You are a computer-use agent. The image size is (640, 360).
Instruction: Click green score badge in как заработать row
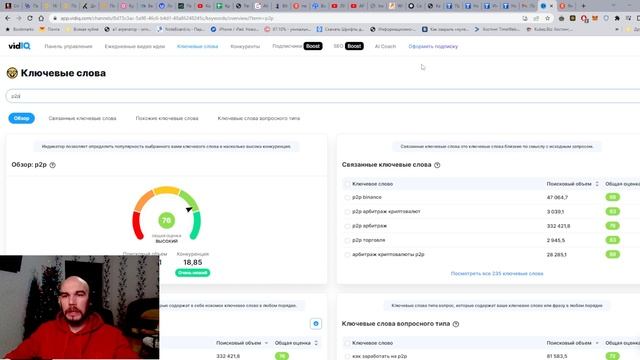[x=612, y=356]
